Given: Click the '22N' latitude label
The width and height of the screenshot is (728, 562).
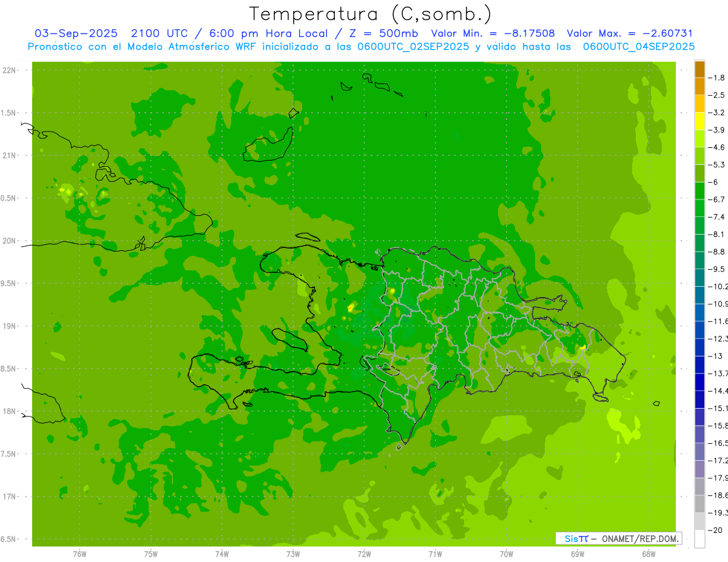Looking at the screenshot, I should pyautogui.click(x=9, y=70).
